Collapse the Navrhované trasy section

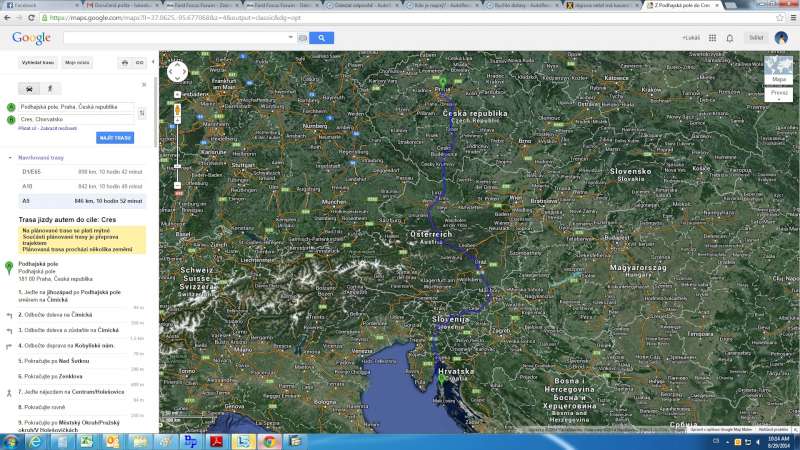click(x=10, y=158)
